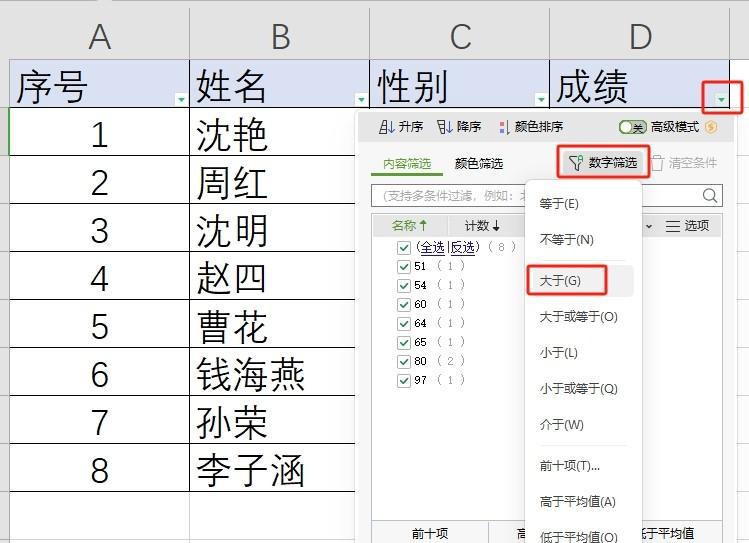
Task: Select the cell containing 沈艳
Action: tap(272, 132)
